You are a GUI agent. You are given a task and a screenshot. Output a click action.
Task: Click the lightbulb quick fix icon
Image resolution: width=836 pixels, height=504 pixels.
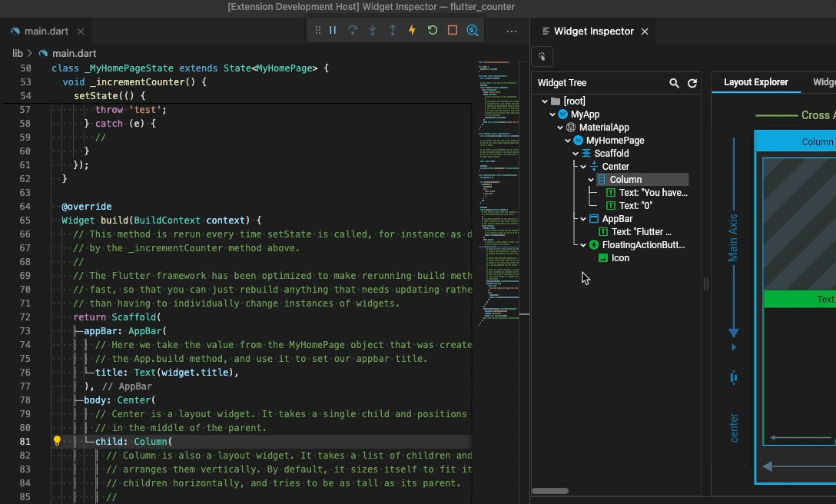pyautogui.click(x=57, y=441)
